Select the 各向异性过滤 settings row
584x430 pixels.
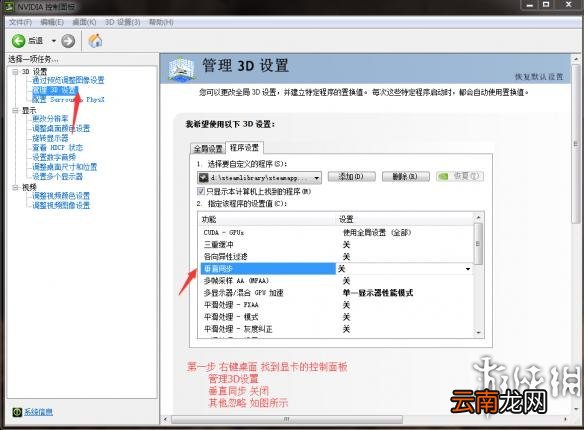click(x=337, y=257)
